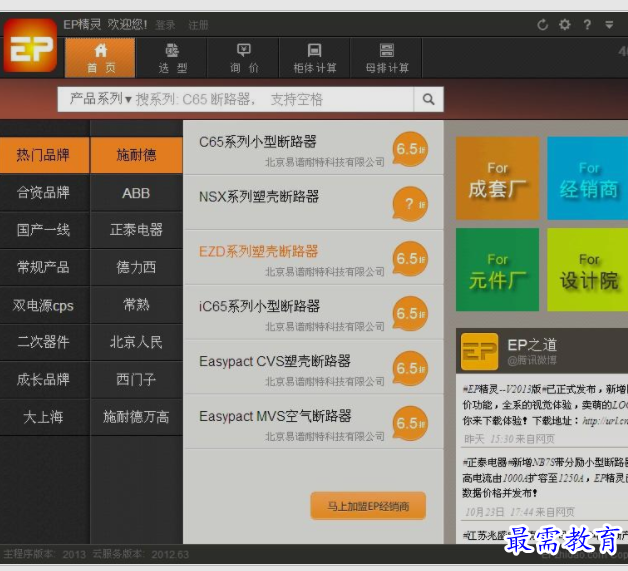Open the 柜体计算 tab

(x=315, y=58)
